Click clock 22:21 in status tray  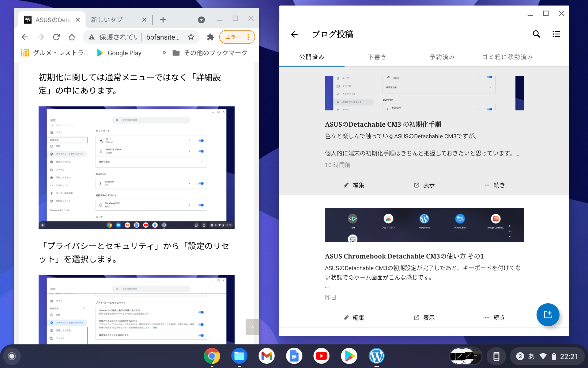click(569, 356)
